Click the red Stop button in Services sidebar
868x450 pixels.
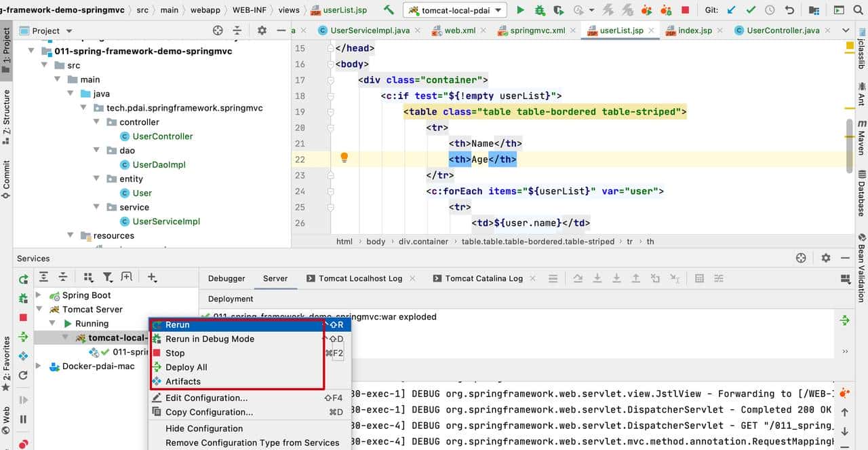[23, 317]
